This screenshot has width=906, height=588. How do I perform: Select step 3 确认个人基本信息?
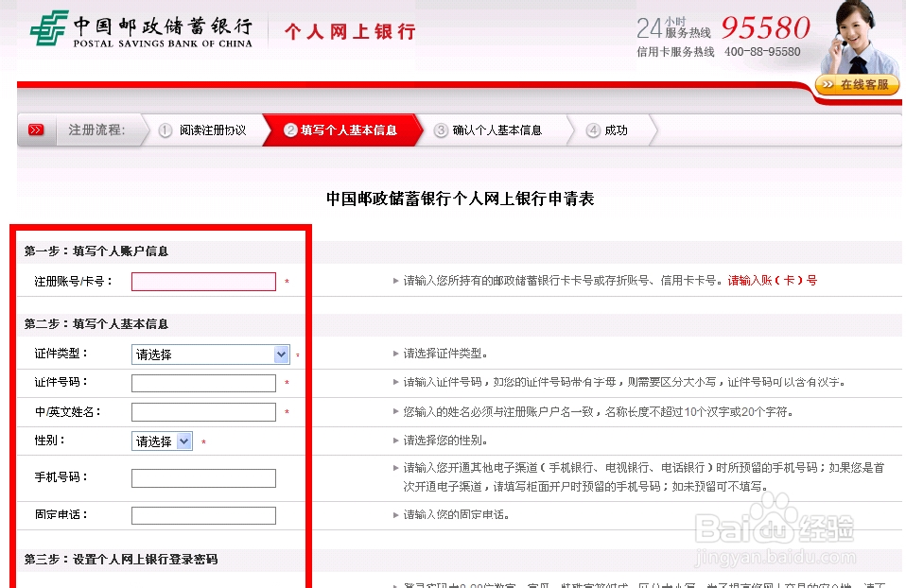(x=488, y=130)
